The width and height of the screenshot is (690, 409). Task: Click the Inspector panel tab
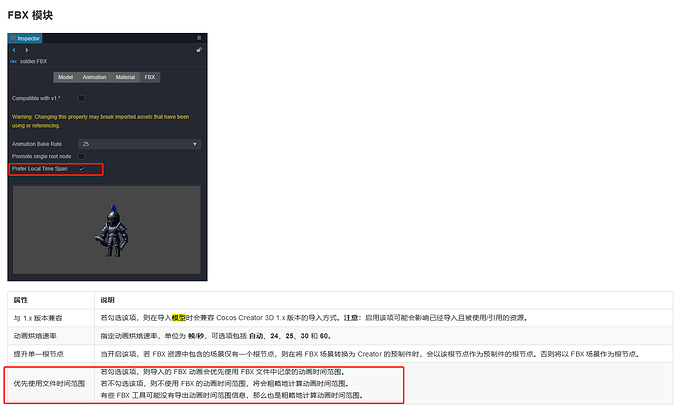[x=25, y=38]
